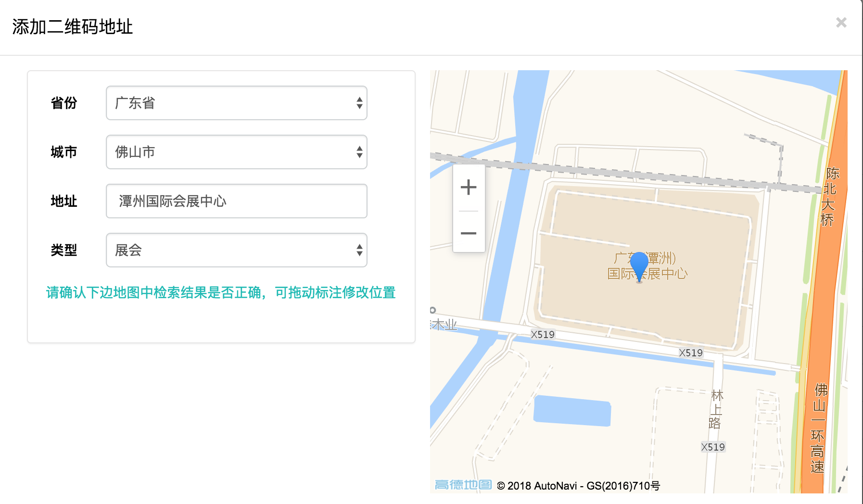Focus the 地址 input field

[236, 201]
